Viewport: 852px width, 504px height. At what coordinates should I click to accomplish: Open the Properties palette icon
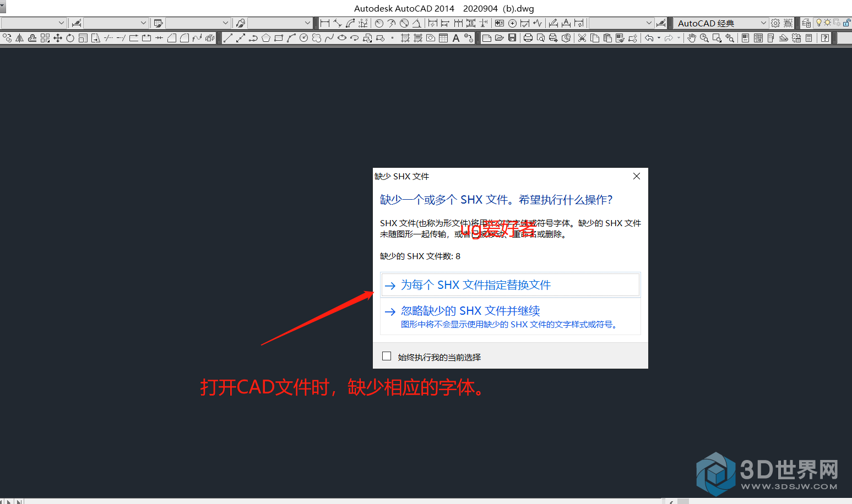coord(745,38)
